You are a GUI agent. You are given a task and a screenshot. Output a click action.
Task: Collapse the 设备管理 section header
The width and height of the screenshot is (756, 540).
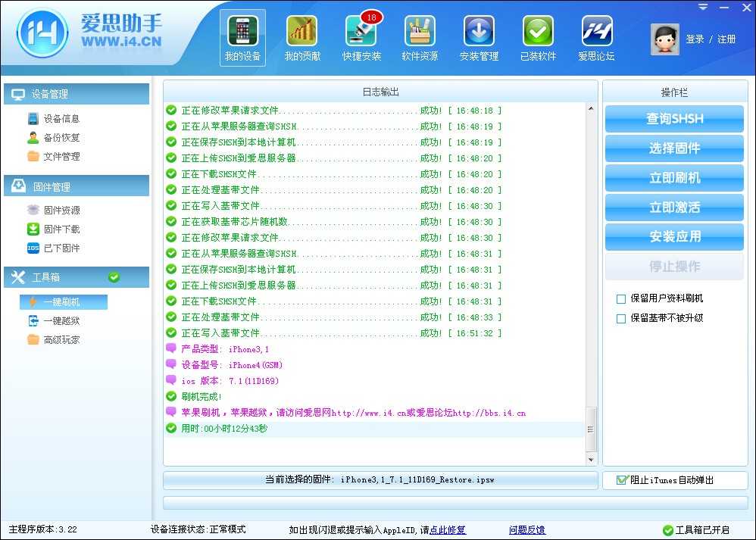click(x=77, y=94)
